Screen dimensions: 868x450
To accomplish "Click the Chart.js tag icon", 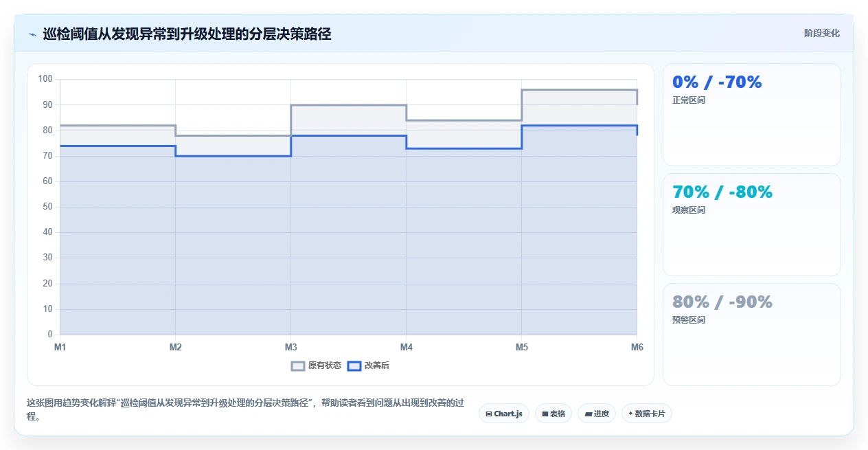I will 488,414.
